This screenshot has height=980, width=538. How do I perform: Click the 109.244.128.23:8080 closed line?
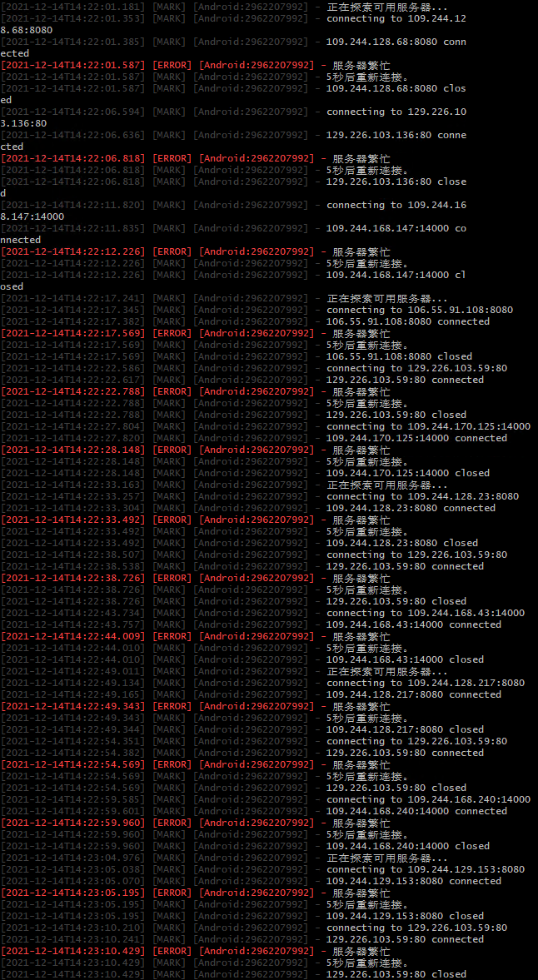point(239,543)
